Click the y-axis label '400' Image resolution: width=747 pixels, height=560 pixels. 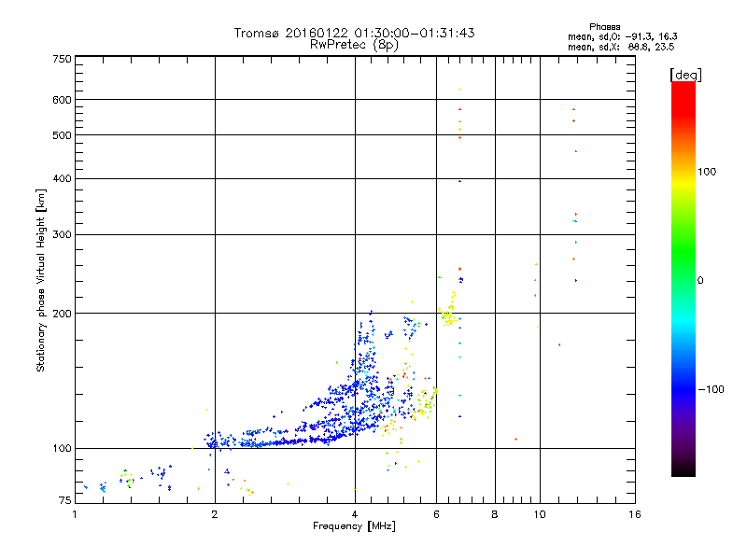(62, 178)
